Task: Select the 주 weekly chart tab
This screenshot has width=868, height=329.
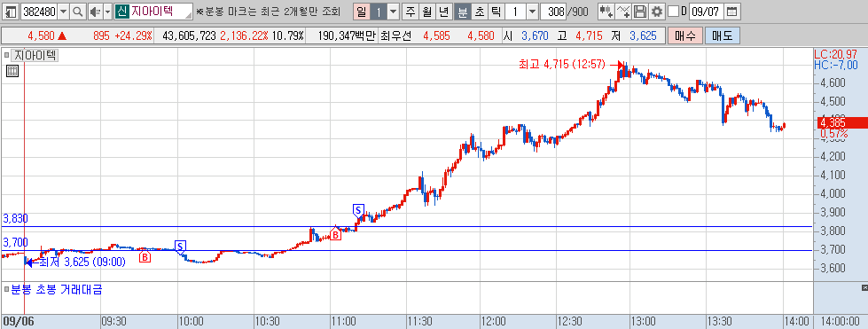Action: tap(411, 11)
